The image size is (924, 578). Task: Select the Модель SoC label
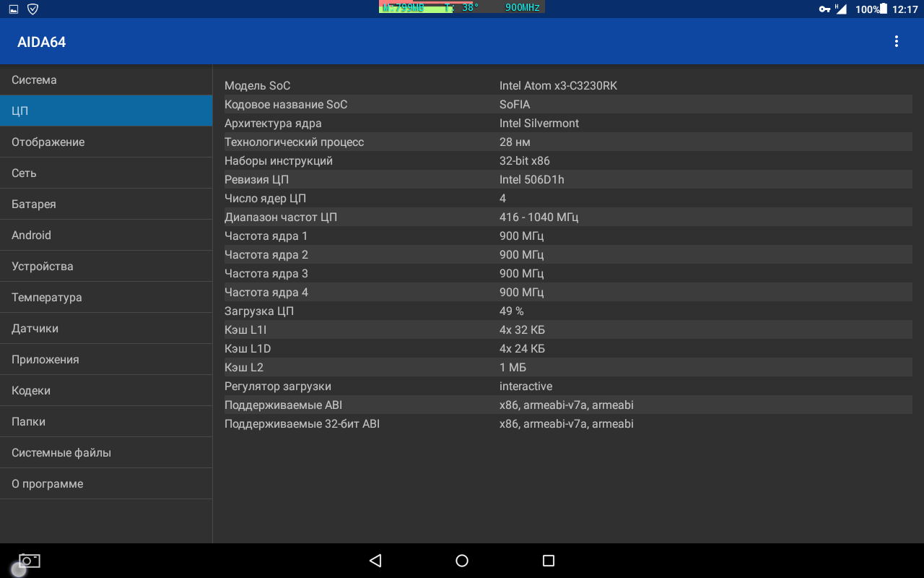coord(257,86)
